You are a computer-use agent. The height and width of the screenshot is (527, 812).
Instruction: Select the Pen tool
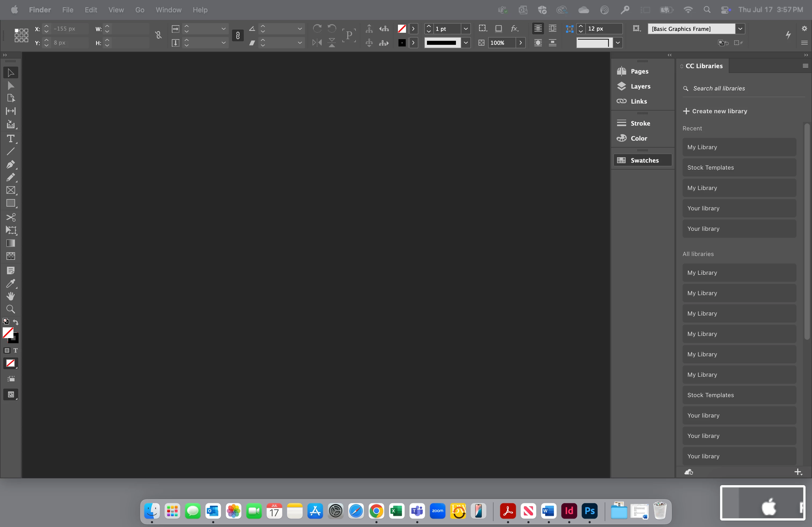click(x=10, y=164)
